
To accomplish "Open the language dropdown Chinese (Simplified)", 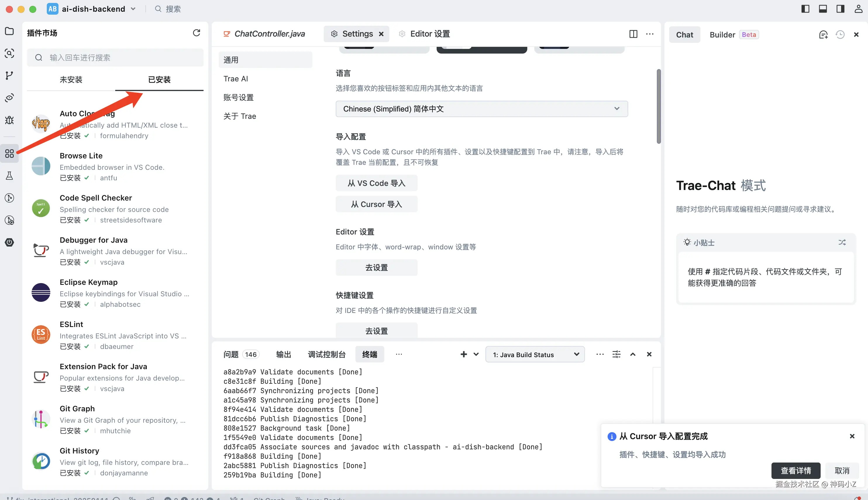I will (481, 109).
